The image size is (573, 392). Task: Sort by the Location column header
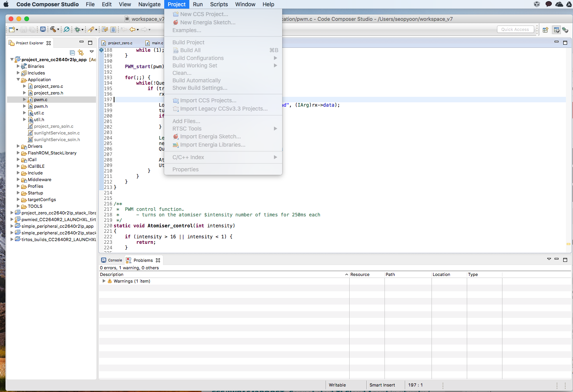(x=449, y=274)
